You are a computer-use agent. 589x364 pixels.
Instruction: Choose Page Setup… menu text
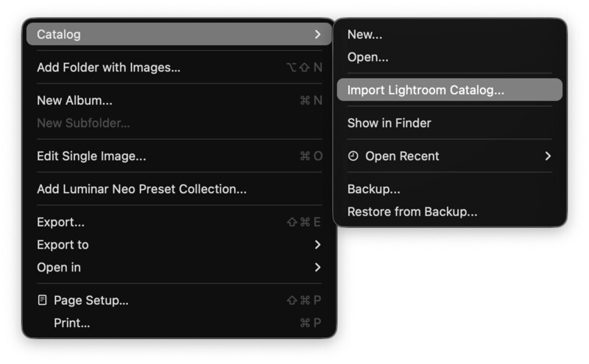point(91,300)
